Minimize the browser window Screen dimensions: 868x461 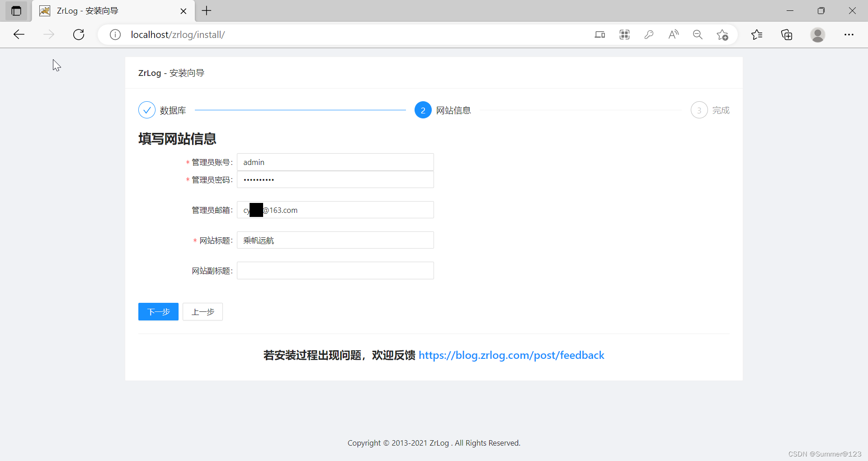coord(790,11)
